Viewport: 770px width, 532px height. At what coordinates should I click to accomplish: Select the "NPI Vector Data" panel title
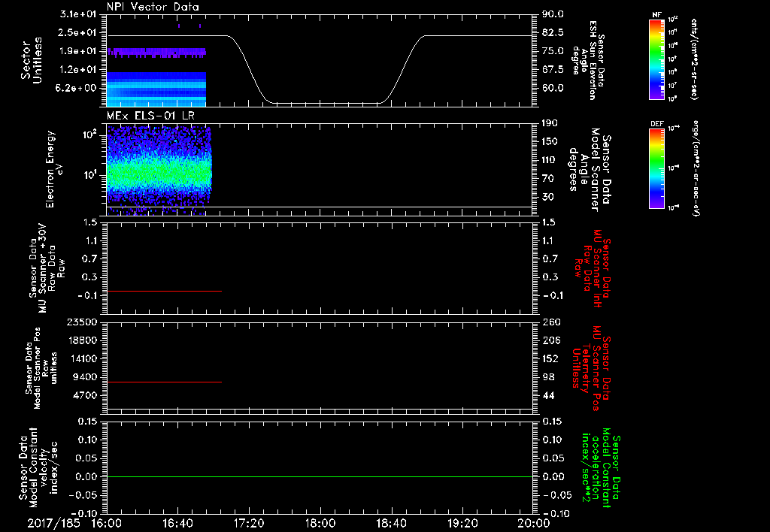click(x=153, y=7)
